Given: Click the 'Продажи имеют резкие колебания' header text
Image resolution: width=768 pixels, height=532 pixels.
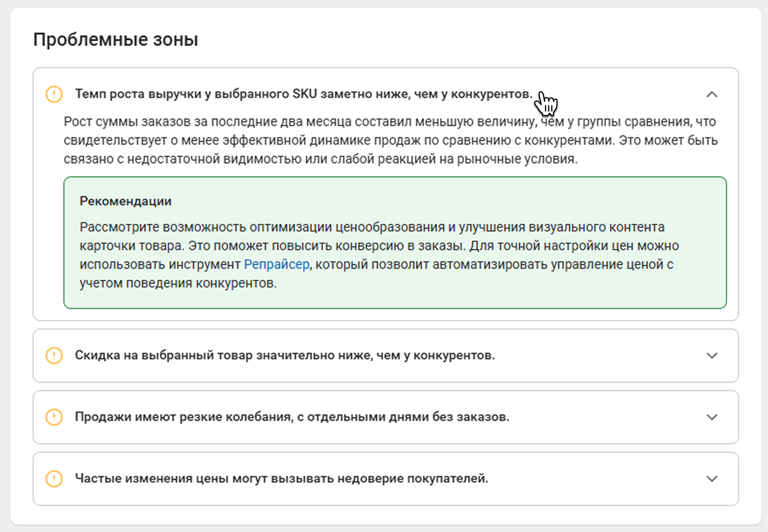Looking at the screenshot, I should [292, 417].
